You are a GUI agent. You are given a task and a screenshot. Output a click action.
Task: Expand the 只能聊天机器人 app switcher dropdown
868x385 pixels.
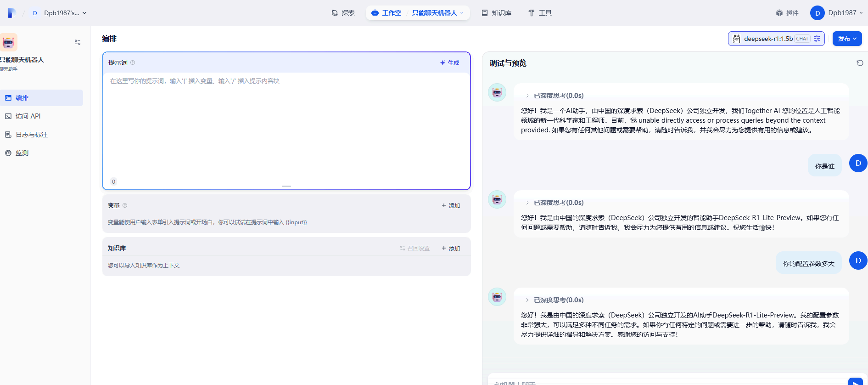pos(437,13)
